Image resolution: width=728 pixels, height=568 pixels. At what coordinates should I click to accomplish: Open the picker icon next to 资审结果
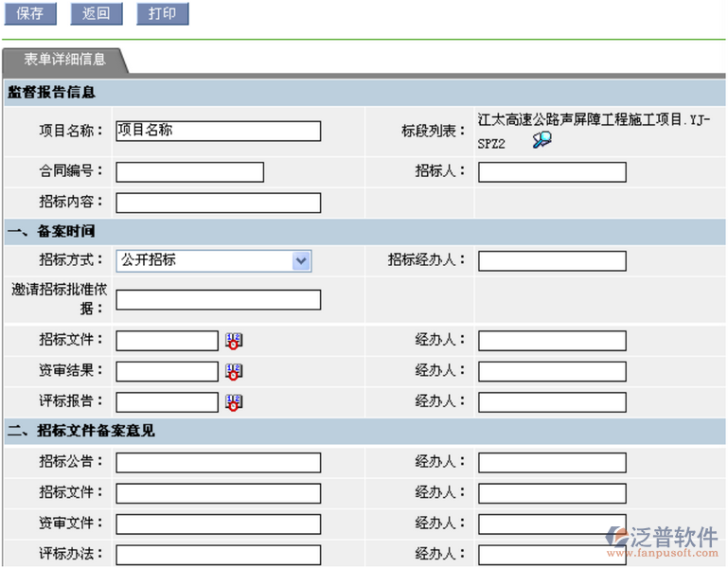pos(234,372)
